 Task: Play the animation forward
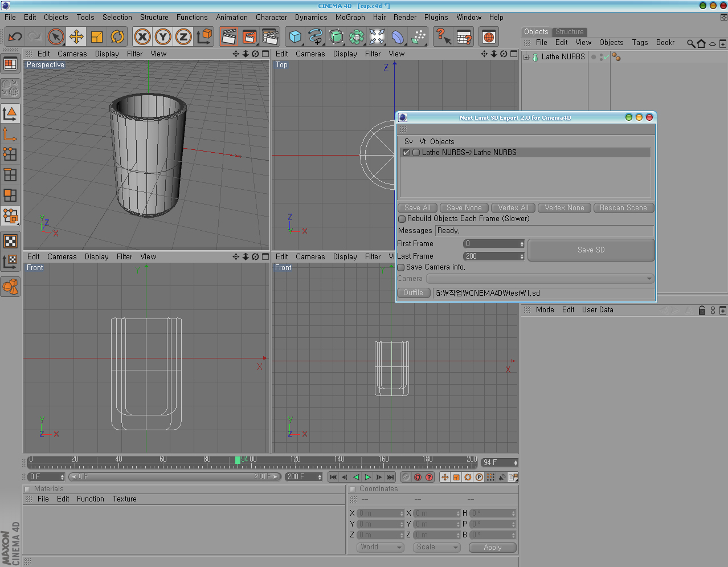(367, 477)
